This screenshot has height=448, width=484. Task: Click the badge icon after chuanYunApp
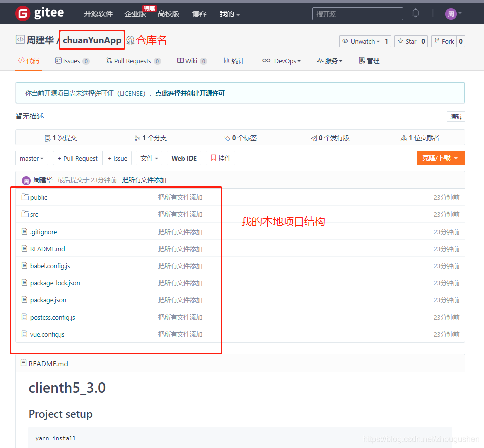pos(130,40)
